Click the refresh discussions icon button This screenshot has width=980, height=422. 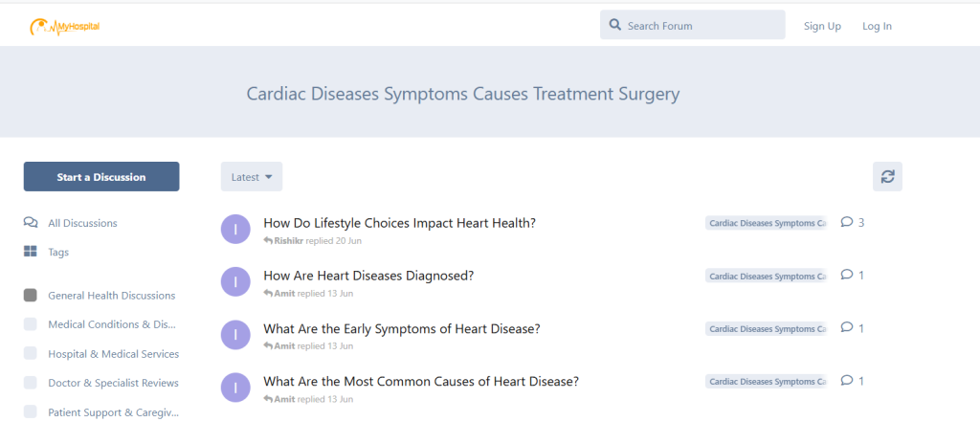coord(887,176)
